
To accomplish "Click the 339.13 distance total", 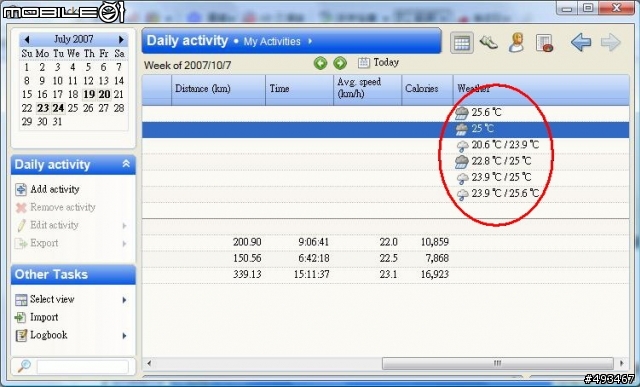I will (x=247, y=274).
